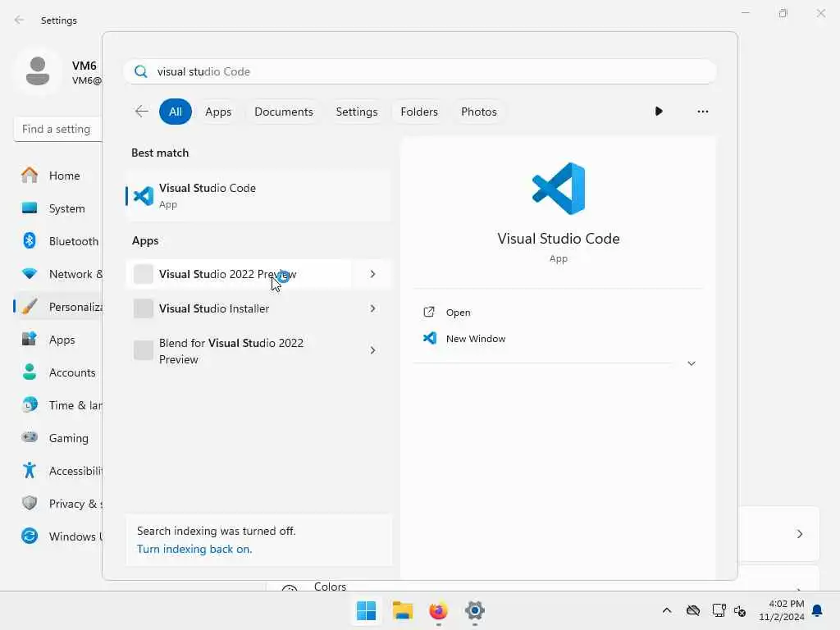Click Settings back arrow in title bar
Viewport: 840px width, 630px height.
(20, 20)
